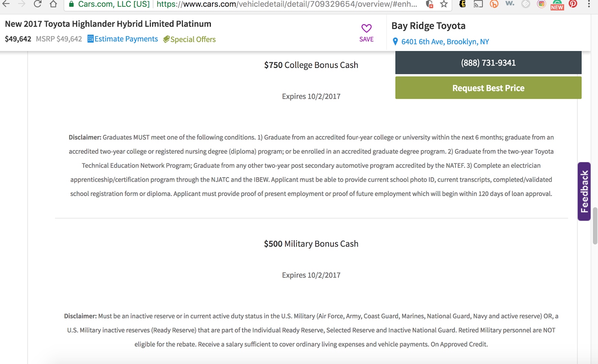
Task: Go back to the previous page
Action: click(x=6, y=4)
